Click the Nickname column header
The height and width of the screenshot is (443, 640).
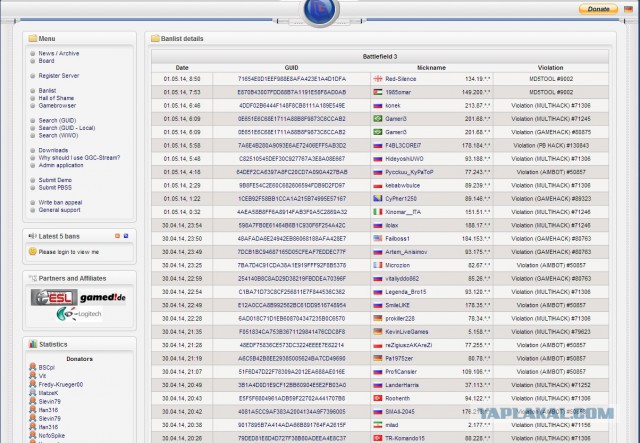[x=431, y=68]
